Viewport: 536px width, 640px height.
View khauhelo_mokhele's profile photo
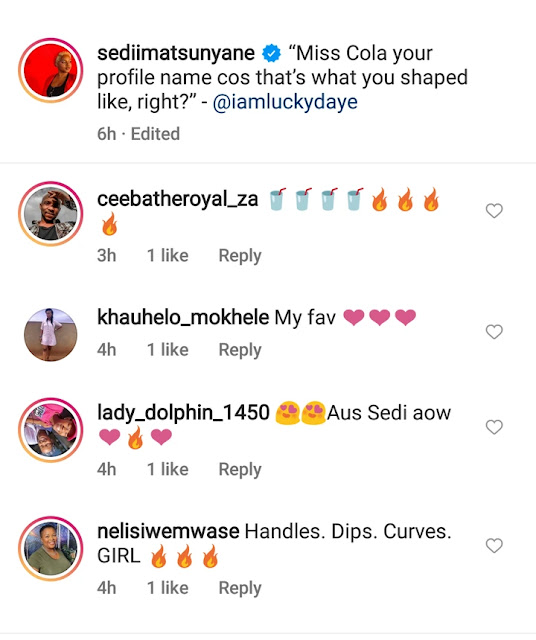click(51, 334)
